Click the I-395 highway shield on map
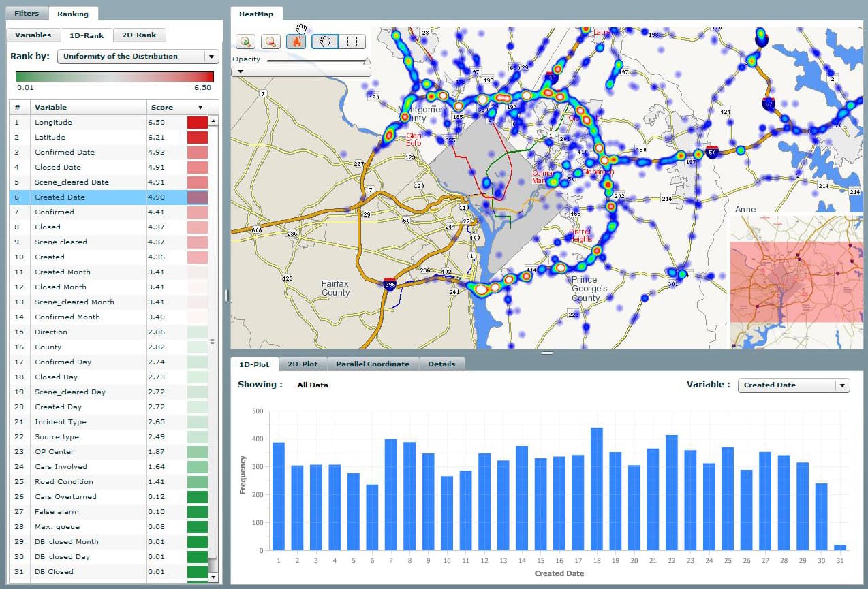 [x=389, y=285]
